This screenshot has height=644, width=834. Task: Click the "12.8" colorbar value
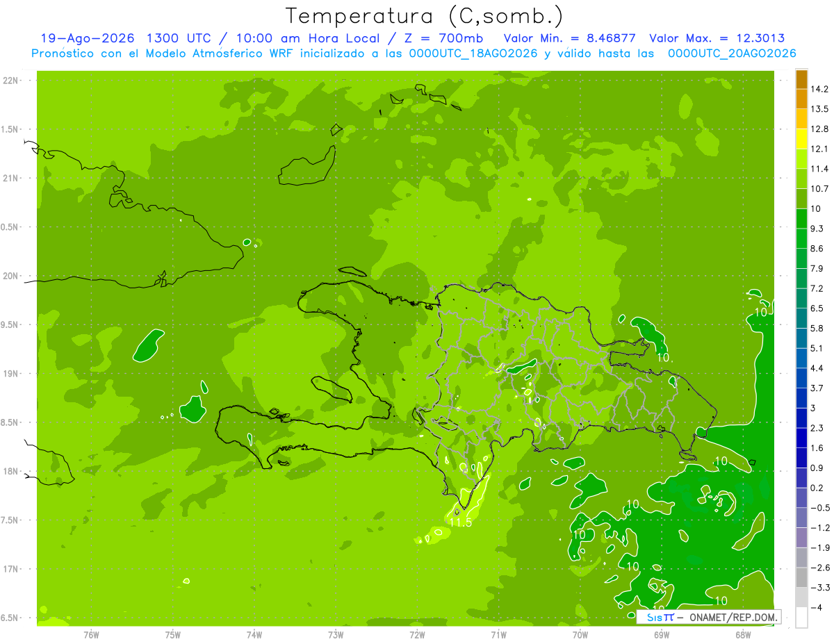pyautogui.click(x=820, y=129)
